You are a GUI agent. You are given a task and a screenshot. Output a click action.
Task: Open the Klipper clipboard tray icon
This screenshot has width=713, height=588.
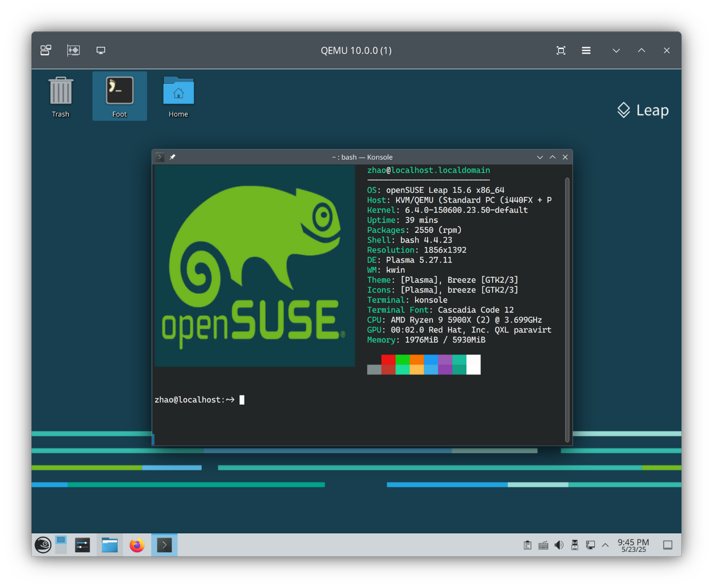(527, 544)
